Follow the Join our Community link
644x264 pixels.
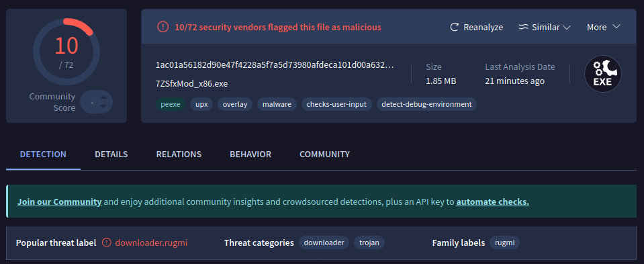pos(60,202)
